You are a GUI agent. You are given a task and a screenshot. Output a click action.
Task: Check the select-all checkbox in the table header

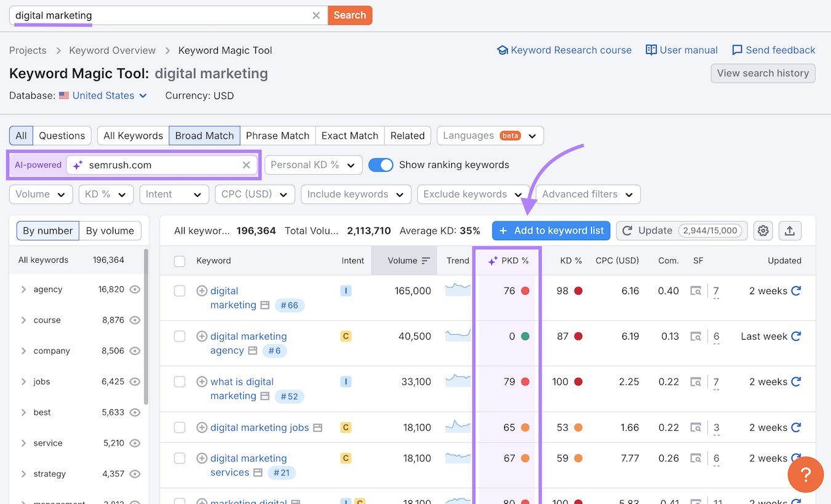[x=179, y=260]
